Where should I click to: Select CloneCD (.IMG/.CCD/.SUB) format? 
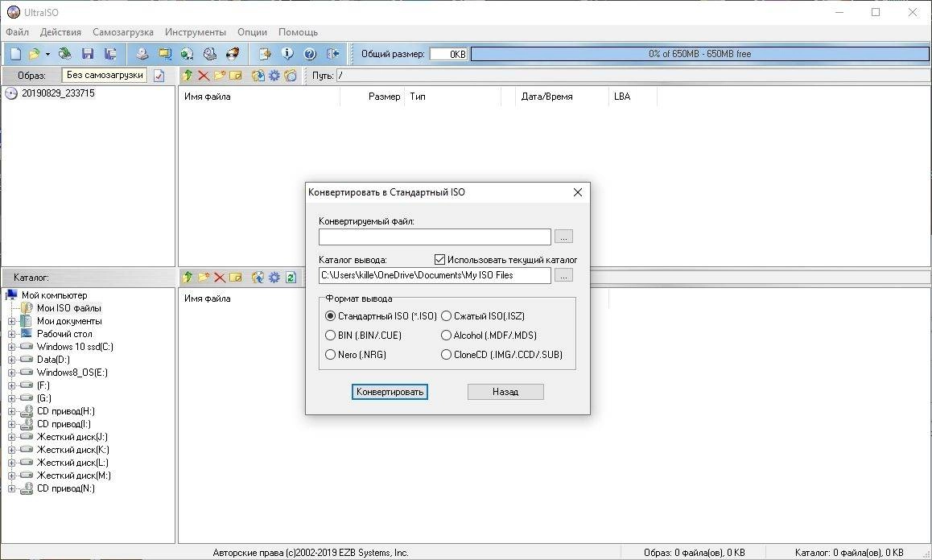click(x=502, y=354)
